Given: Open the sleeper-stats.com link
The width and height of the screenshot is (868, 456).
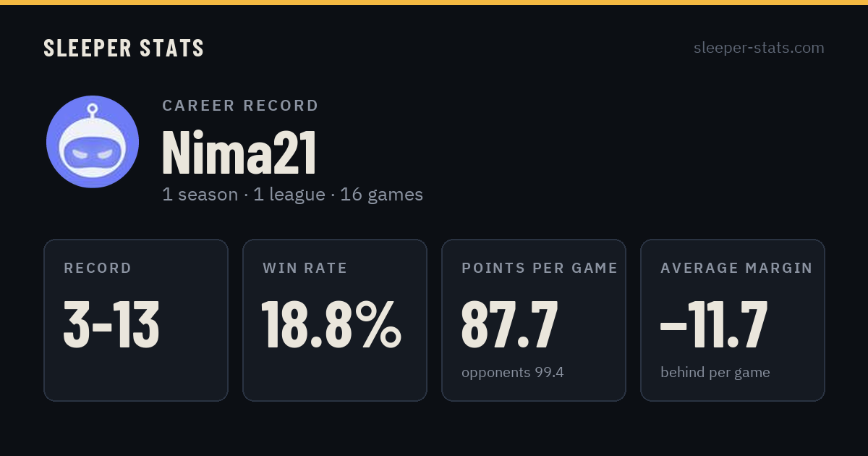Looking at the screenshot, I should [759, 48].
